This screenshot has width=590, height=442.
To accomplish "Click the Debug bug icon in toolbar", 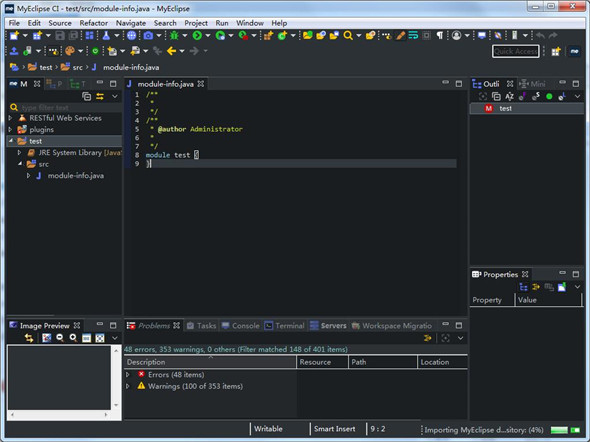I will 174,35.
